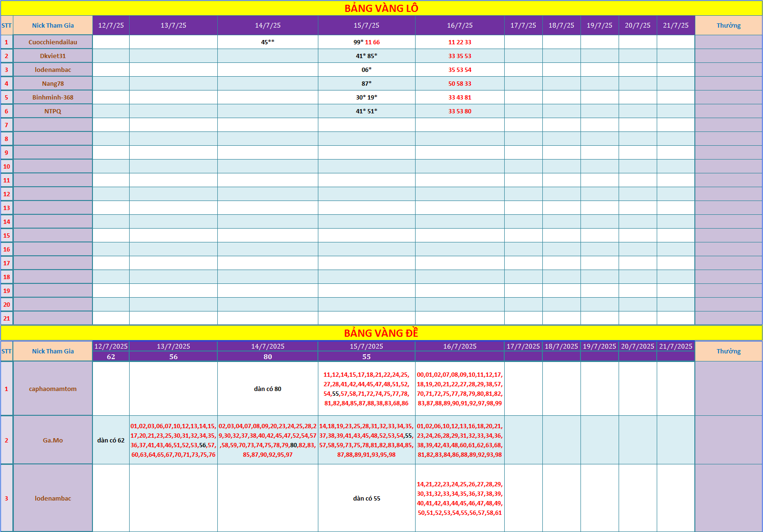Viewport: 763px width, 532px height.
Task: Select the dàn có 55 cell
Action: [x=366, y=498]
